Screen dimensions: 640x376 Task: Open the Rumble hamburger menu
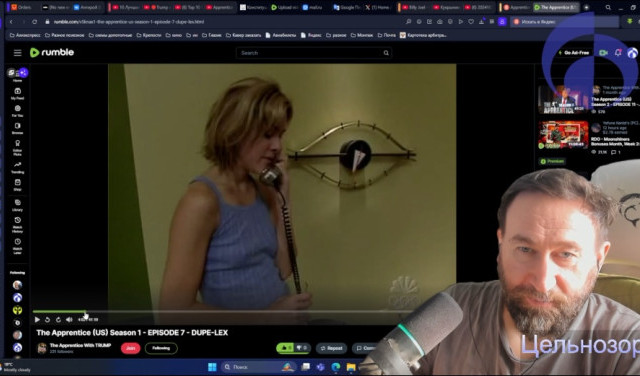pos(18,53)
